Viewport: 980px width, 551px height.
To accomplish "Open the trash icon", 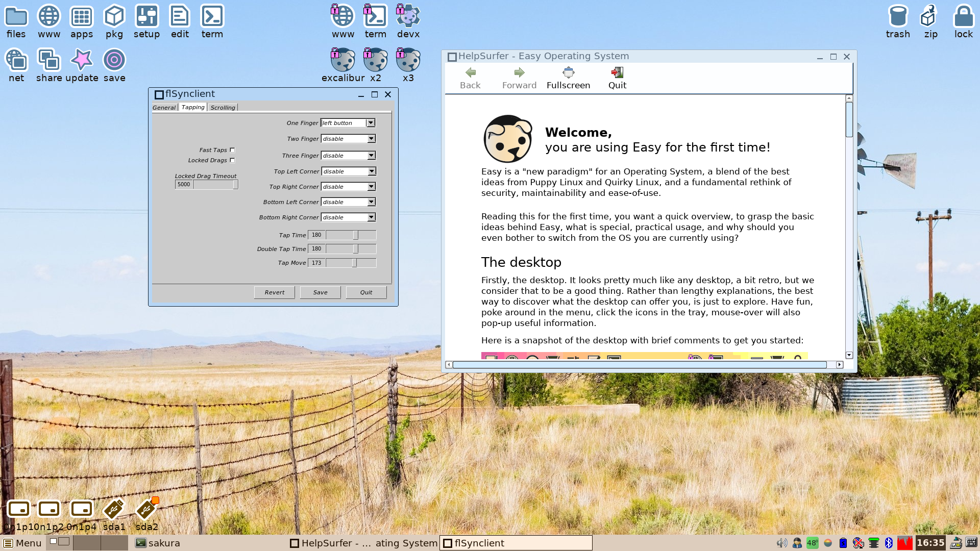I will pos(898,21).
